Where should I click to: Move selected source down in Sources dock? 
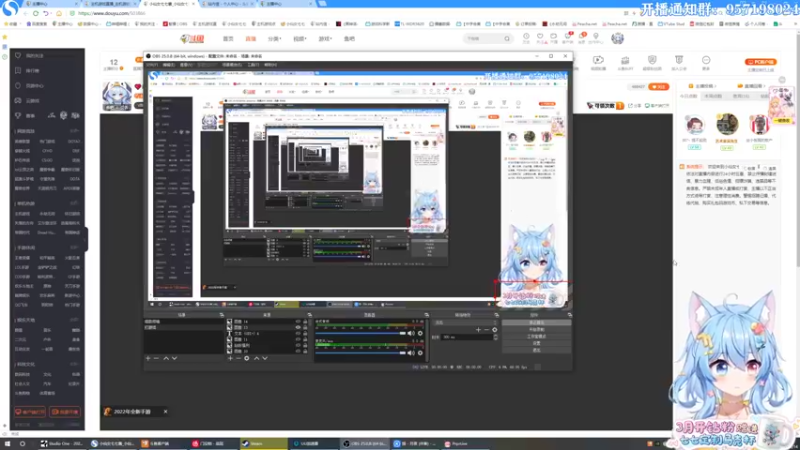click(x=265, y=359)
